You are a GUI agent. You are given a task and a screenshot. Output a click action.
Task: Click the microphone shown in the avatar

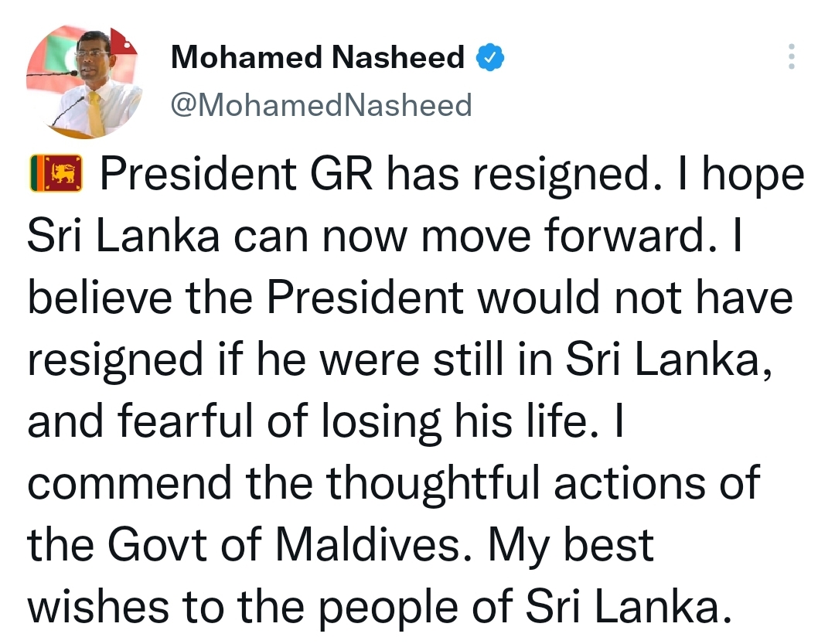[73, 73]
